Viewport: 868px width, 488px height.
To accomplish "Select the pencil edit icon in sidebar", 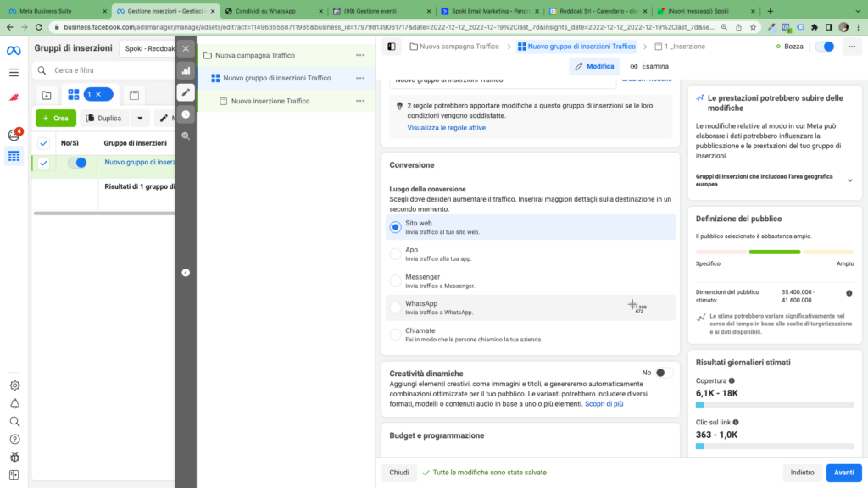I will coord(186,91).
